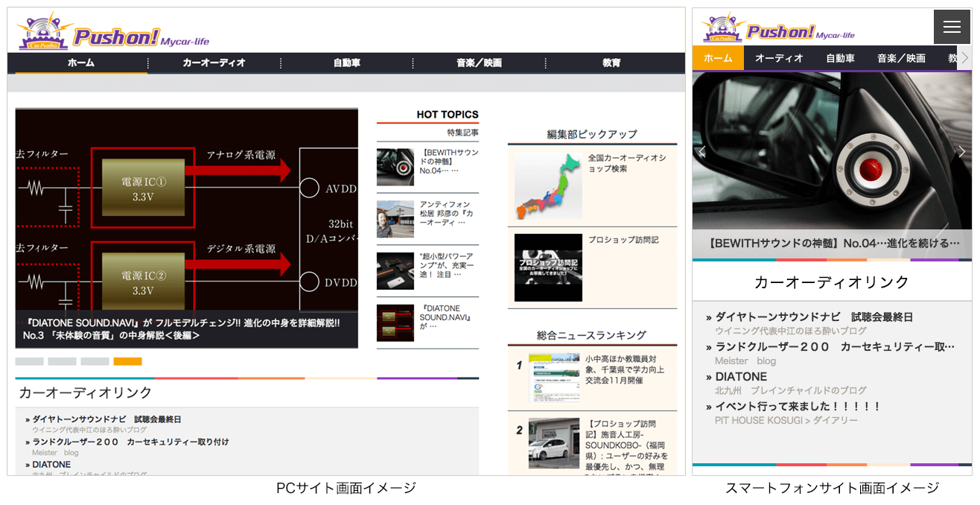Tap ランドクルーザー２００ カーセキュリティー取… on the smartphone site

coord(835,346)
